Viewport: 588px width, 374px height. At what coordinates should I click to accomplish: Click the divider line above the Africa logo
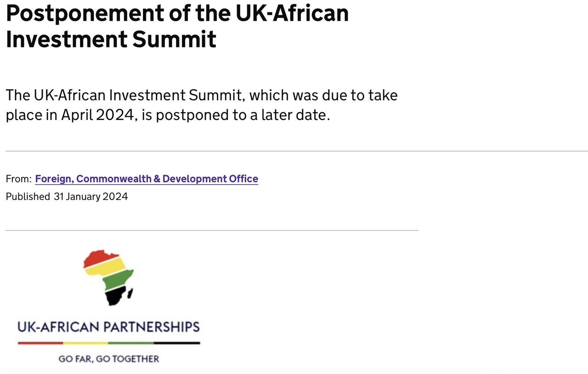(x=212, y=230)
